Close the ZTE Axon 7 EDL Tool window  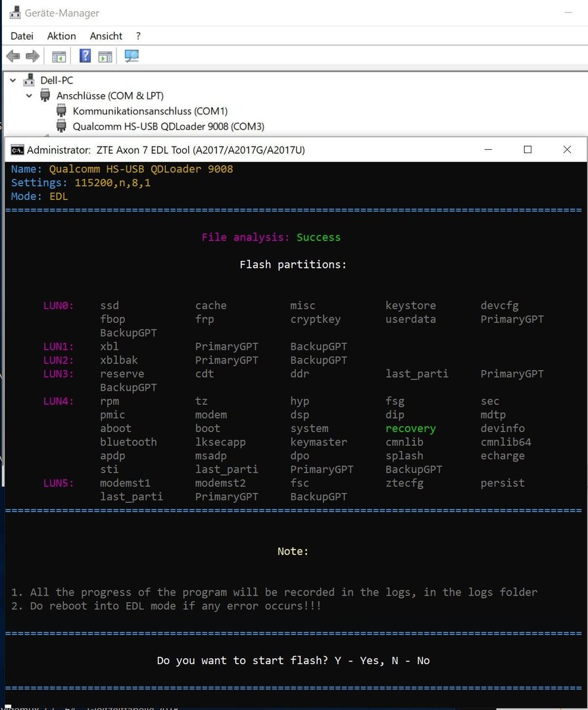[x=567, y=149]
